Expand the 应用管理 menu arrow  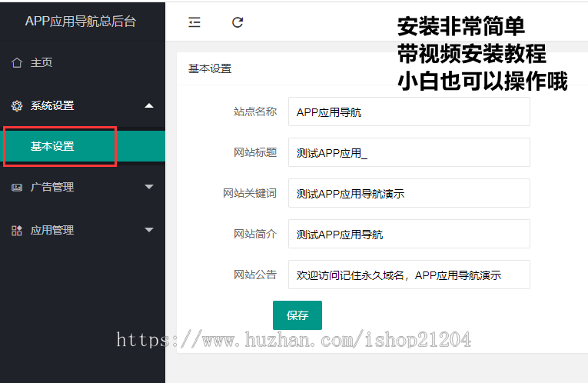click(149, 230)
